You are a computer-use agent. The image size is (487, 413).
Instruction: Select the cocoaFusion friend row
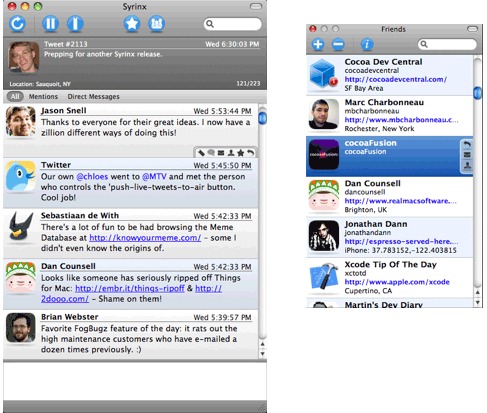[x=389, y=156]
